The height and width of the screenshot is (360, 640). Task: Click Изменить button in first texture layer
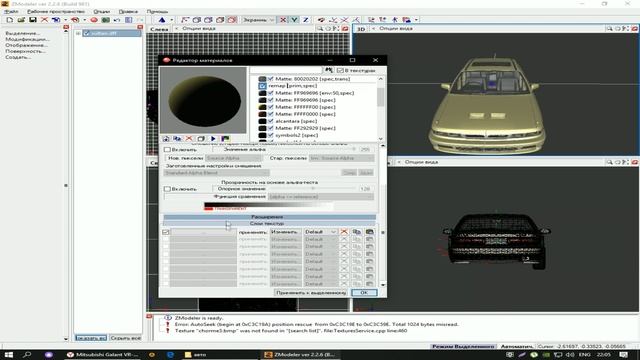[x=285, y=232]
